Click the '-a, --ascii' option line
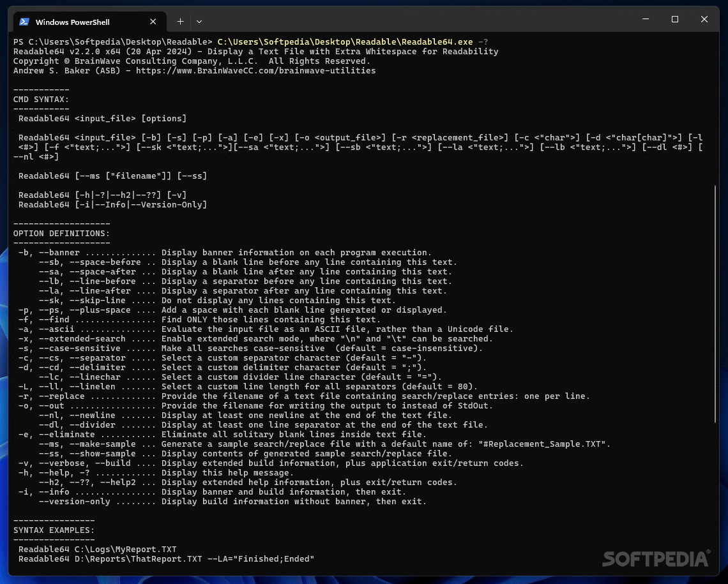The image size is (728, 584). [x=266, y=329]
